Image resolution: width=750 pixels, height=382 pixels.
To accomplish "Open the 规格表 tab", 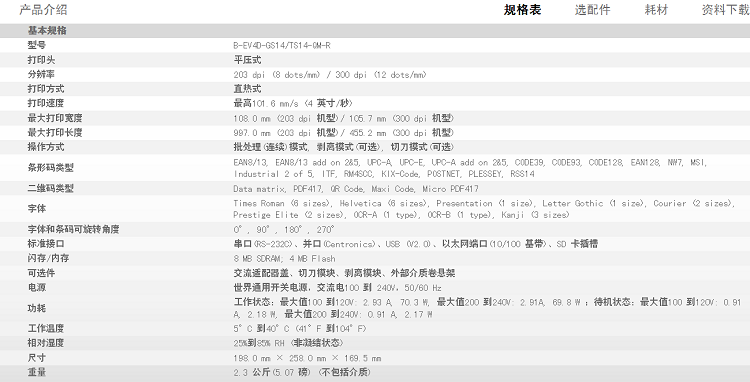I will coord(522,10).
